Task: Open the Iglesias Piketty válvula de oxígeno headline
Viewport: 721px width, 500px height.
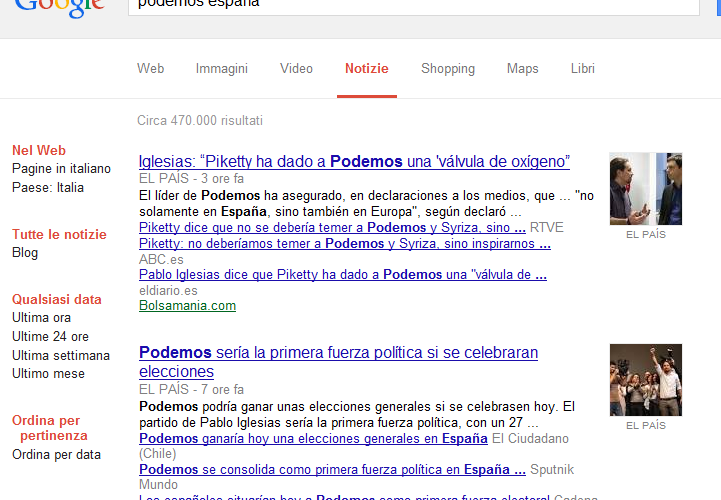Action: (x=354, y=161)
